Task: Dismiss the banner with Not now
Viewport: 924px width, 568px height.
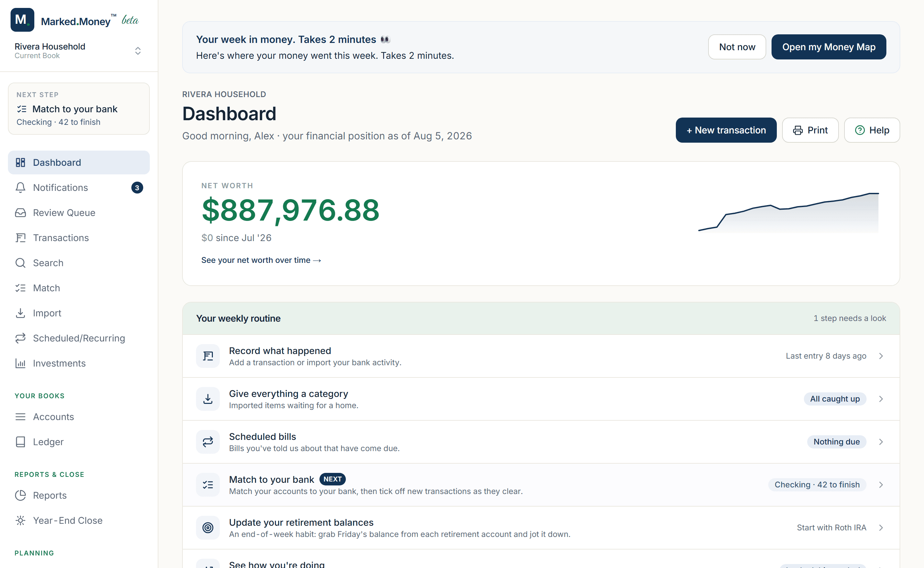Action: (737, 47)
